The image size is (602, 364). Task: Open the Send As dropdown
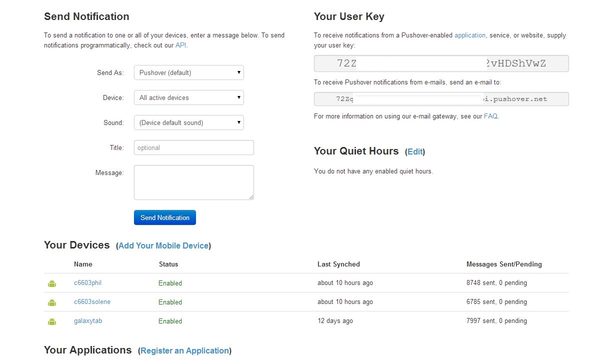click(x=188, y=73)
